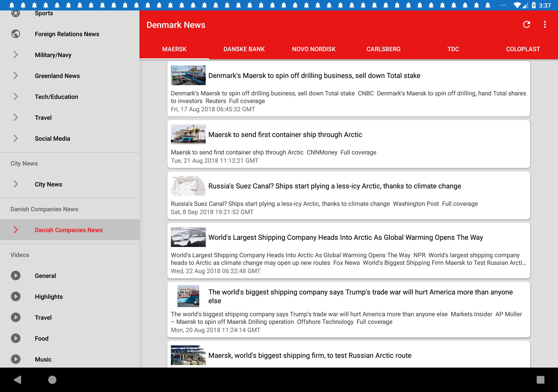Tap the globe icon beside Foreign Relations News
The height and width of the screenshot is (392, 558).
click(16, 34)
